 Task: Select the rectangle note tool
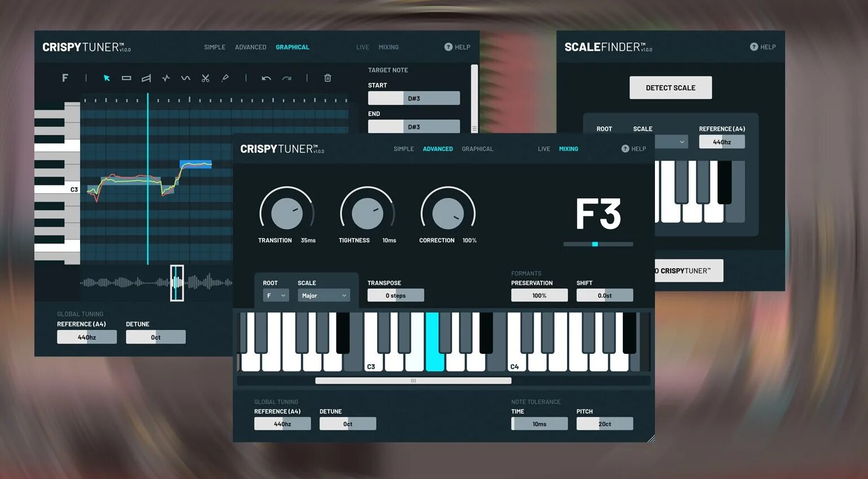[126, 78]
